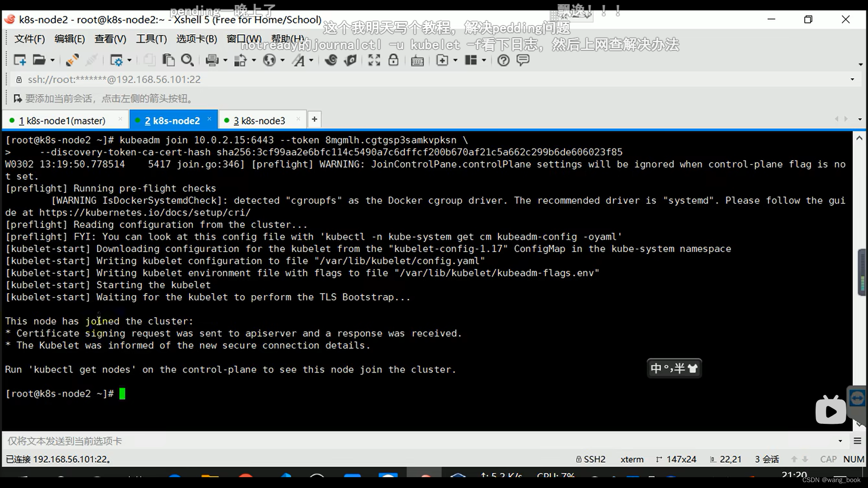
Task: Expand the Encoding globe dropdown arrow
Action: pyautogui.click(x=283, y=60)
